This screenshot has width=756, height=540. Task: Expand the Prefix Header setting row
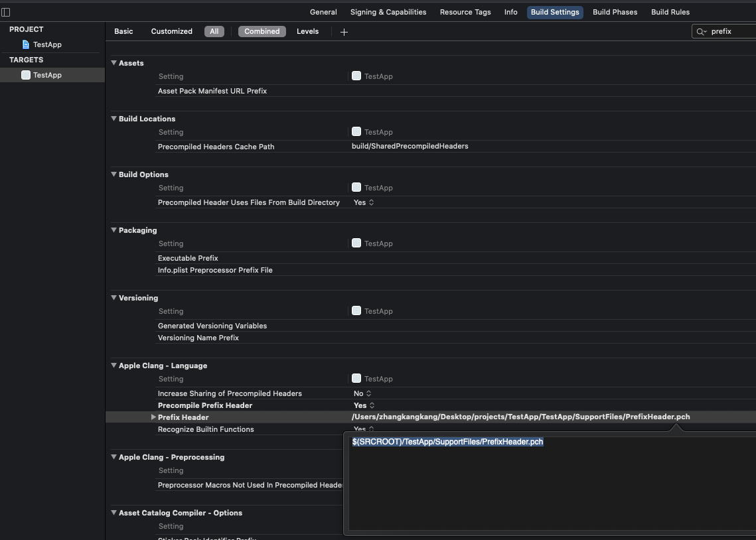[153, 417]
